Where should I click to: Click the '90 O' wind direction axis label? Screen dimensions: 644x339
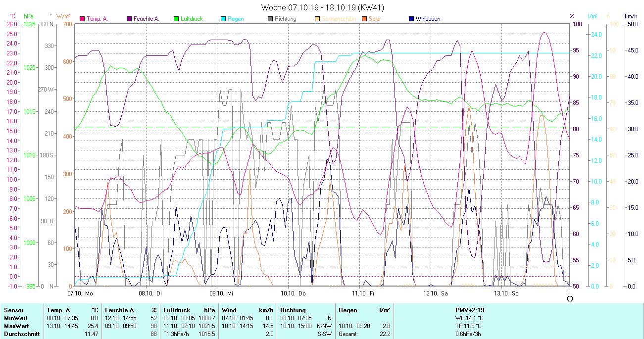click(48, 221)
